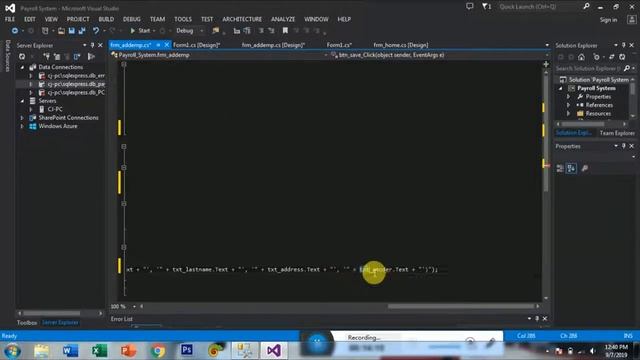Screen dimensions: 640x360
Task: Click the Visual Studio taskbar icon
Action: 274,350
